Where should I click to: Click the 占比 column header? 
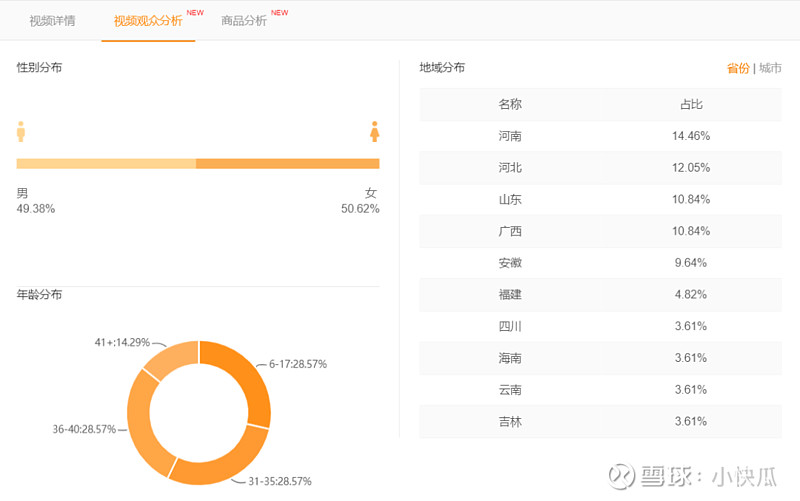(x=691, y=105)
